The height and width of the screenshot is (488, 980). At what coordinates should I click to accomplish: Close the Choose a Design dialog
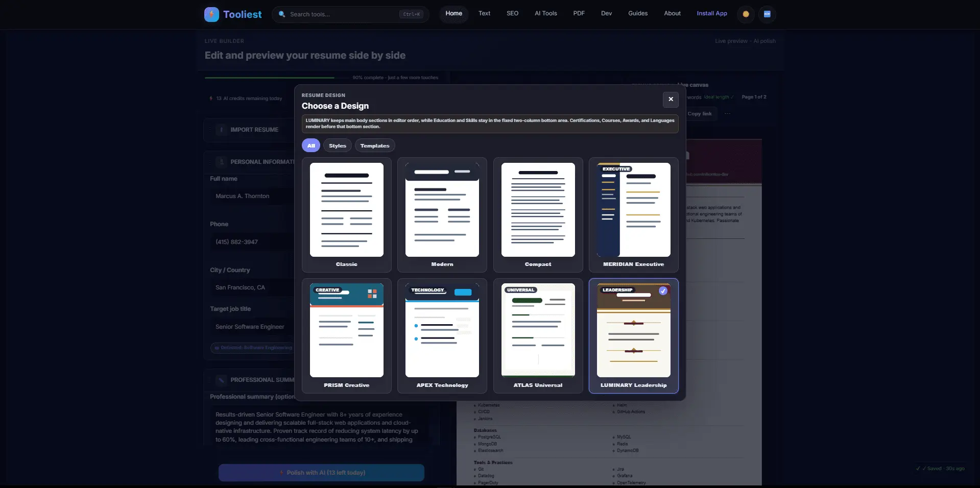pos(671,100)
